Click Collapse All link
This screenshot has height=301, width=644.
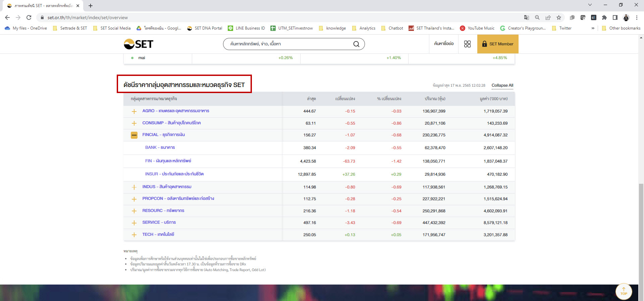[x=502, y=85]
